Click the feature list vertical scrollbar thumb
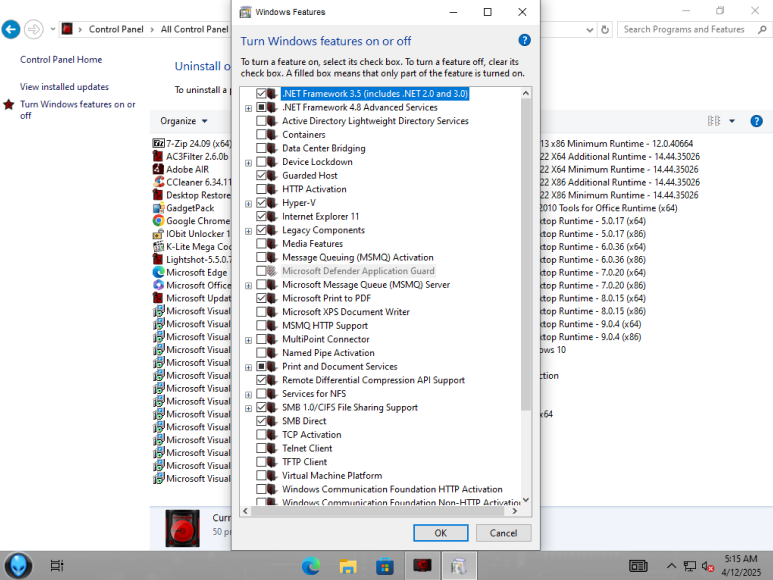The height and width of the screenshot is (580, 773). point(526,254)
